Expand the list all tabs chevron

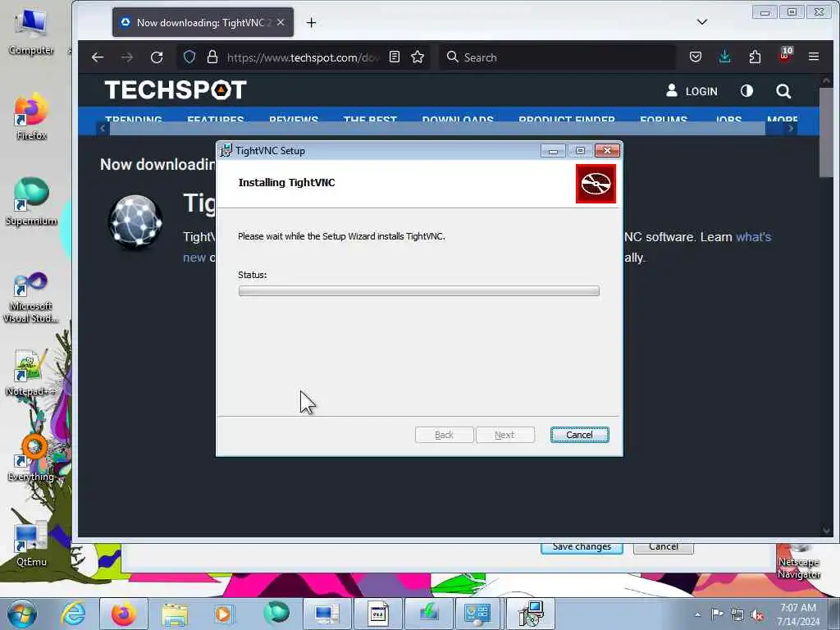tap(702, 22)
